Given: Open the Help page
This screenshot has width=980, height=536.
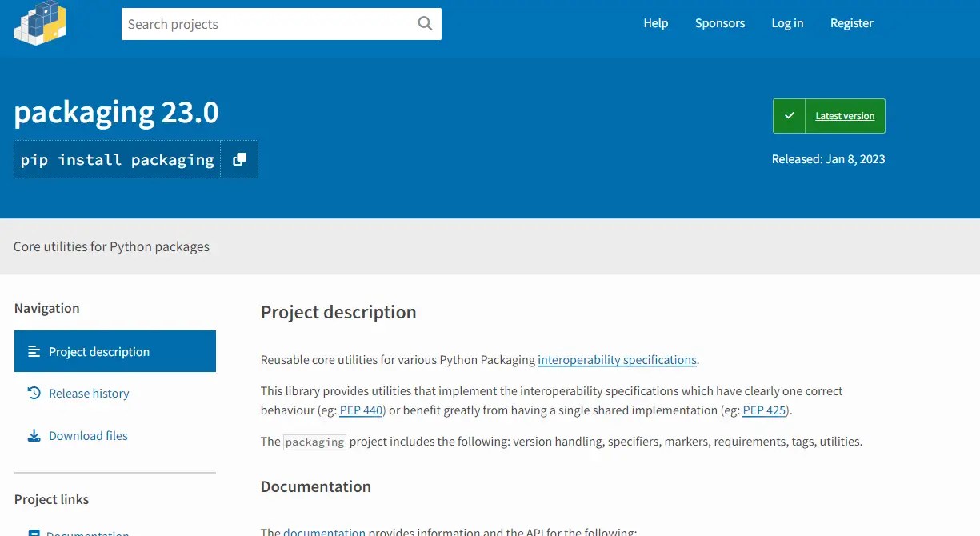Looking at the screenshot, I should pos(655,23).
